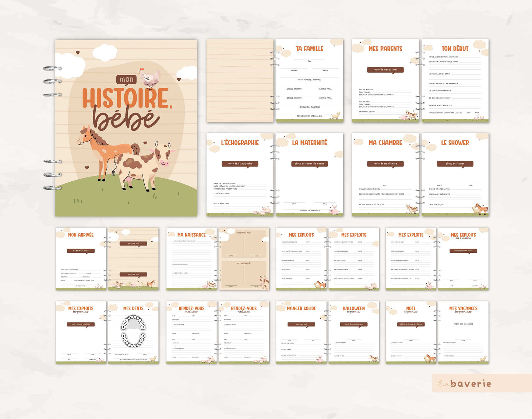This screenshot has width=532, height=419.
Task: Click the 'photo du ventre de maman' label
Action: [x=309, y=164]
